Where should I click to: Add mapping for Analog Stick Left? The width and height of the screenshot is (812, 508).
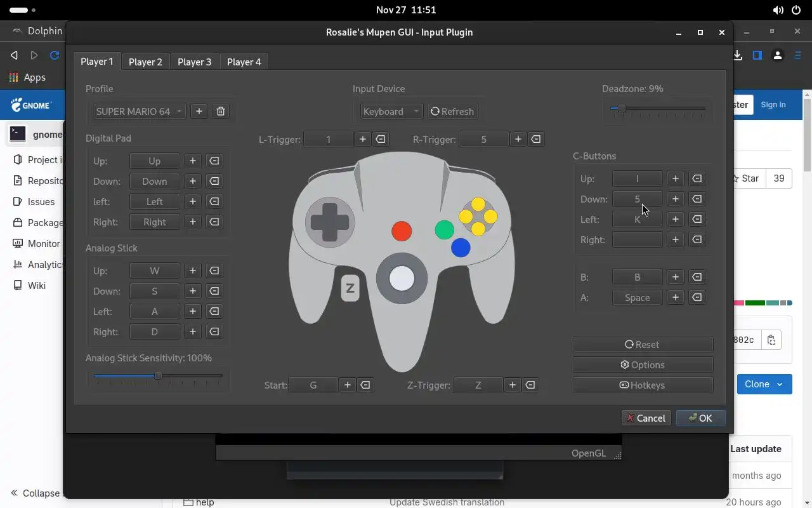tap(193, 311)
